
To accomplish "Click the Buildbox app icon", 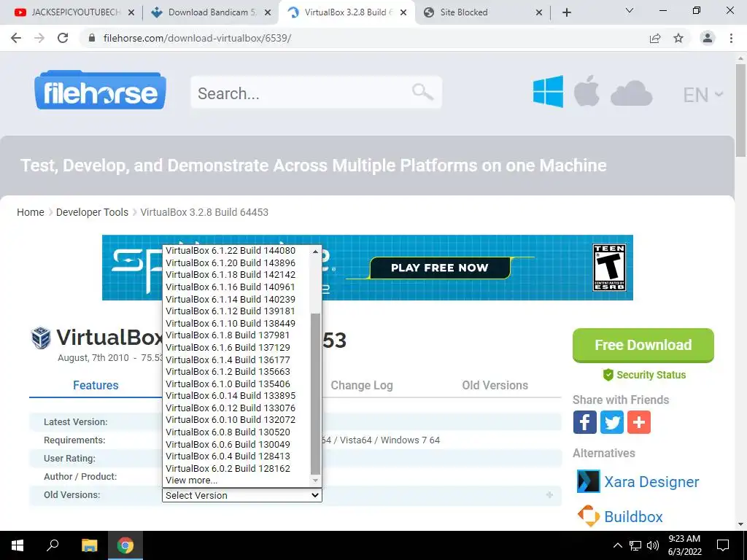I will click(x=589, y=516).
